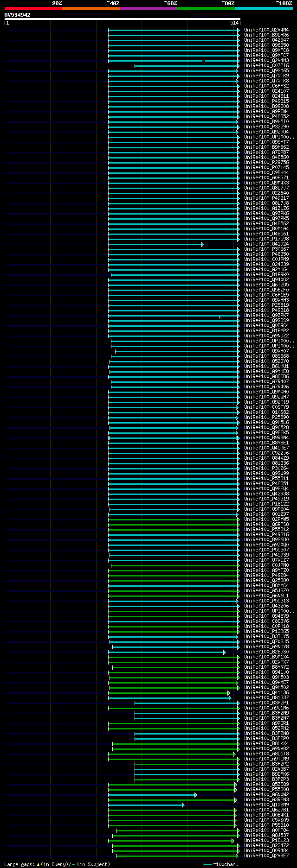
Task: Select the UniRef100_Q41924 label
Action: click(x=266, y=244)
